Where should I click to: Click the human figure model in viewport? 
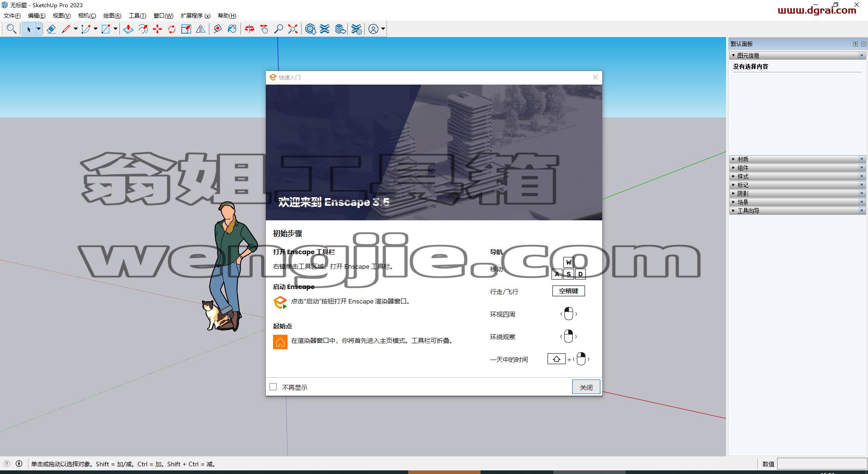pyautogui.click(x=232, y=267)
